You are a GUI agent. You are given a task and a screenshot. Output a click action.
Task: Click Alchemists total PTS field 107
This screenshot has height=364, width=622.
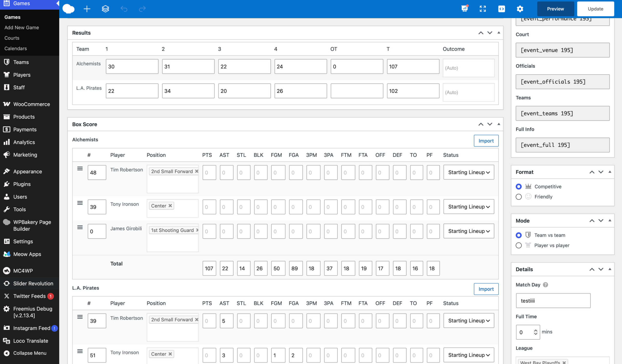click(x=209, y=268)
